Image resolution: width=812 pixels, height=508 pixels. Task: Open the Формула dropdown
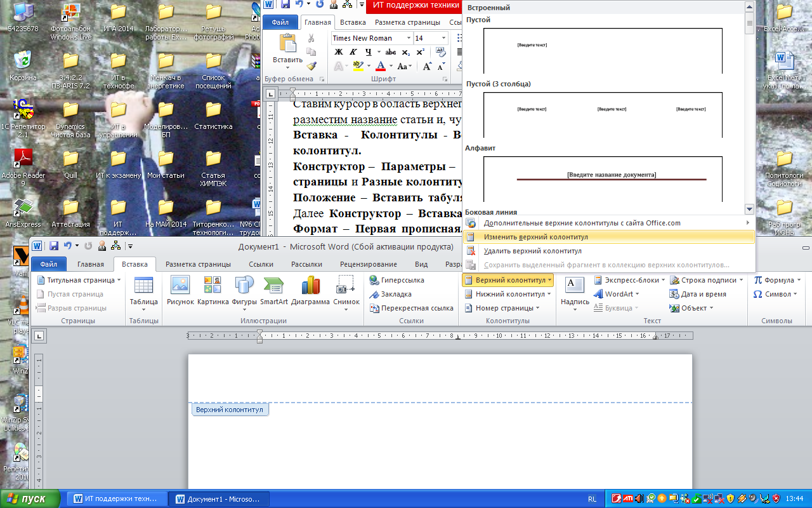pyautogui.click(x=777, y=280)
